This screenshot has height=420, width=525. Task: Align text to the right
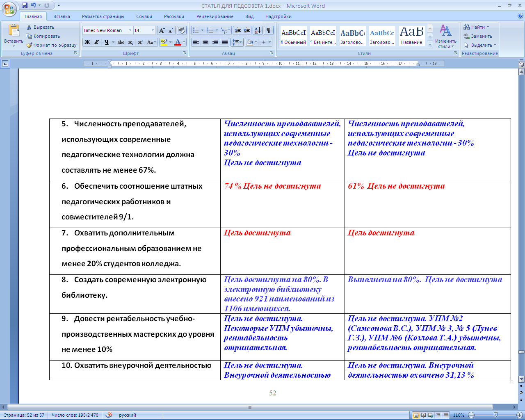click(215, 42)
